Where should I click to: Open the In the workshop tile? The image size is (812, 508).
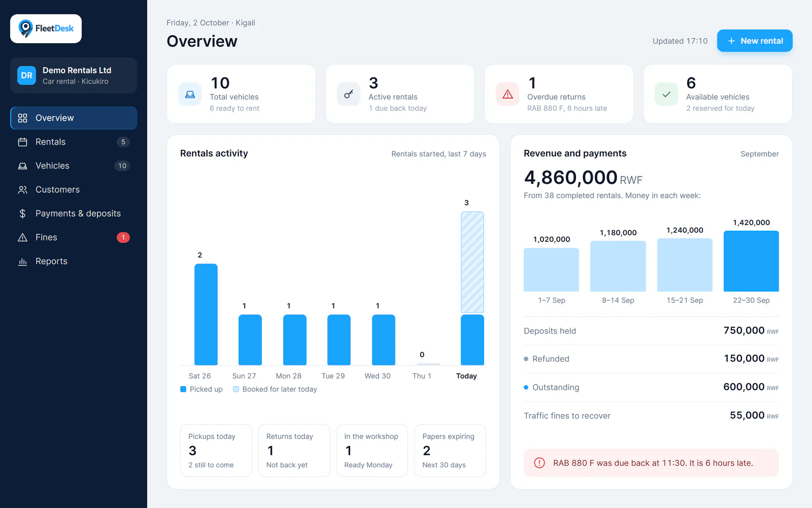(372, 451)
